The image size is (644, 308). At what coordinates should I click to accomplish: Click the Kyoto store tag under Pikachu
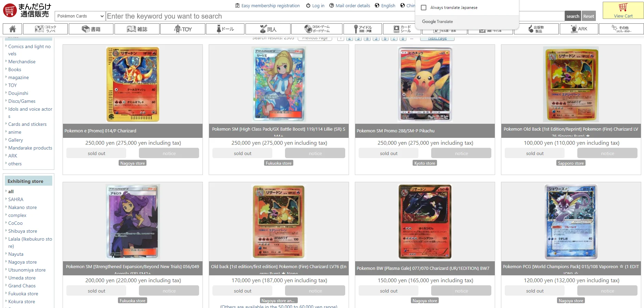425,163
